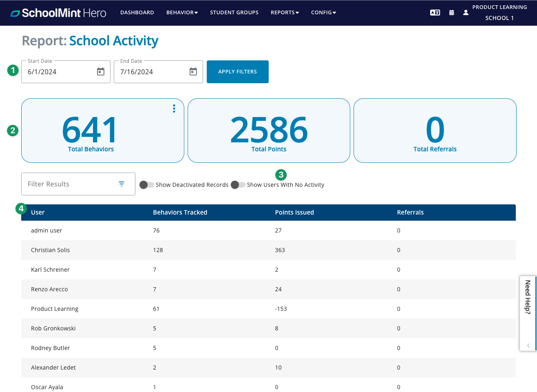The width and height of the screenshot is (537, 392).
Task: Open the user profile icon
Action: coord(466,13)
